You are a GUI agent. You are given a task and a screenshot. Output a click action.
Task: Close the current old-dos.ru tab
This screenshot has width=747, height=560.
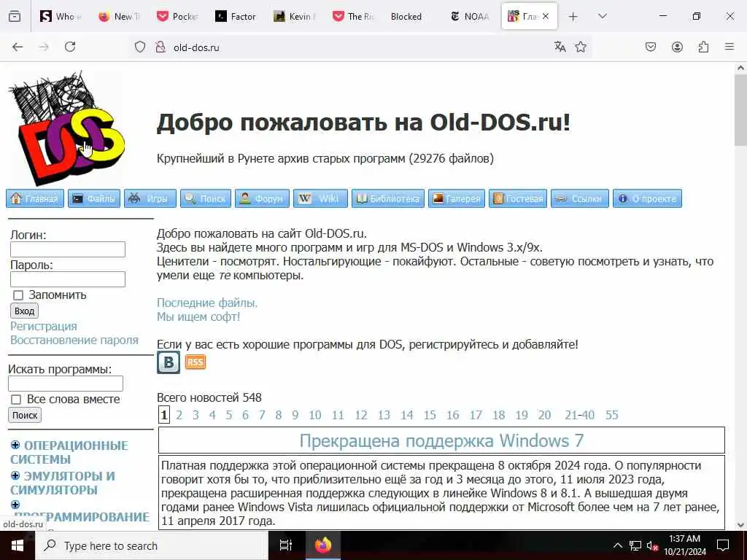[546, 16]
